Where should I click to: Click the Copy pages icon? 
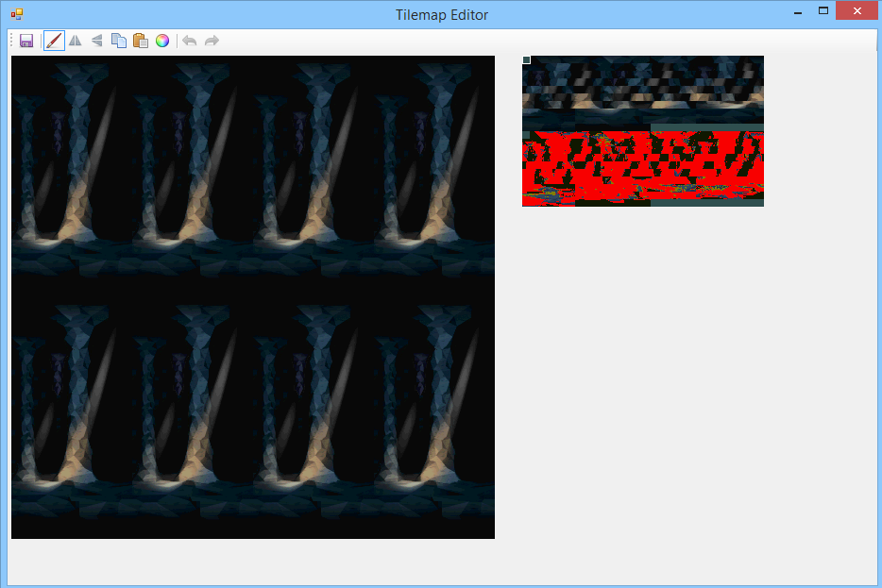(x=119, y=41)
